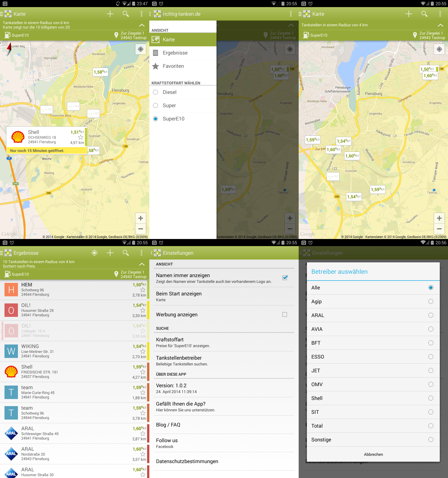Tap the 1,58 price marker near Nordstadt

(x=100, y=72)
